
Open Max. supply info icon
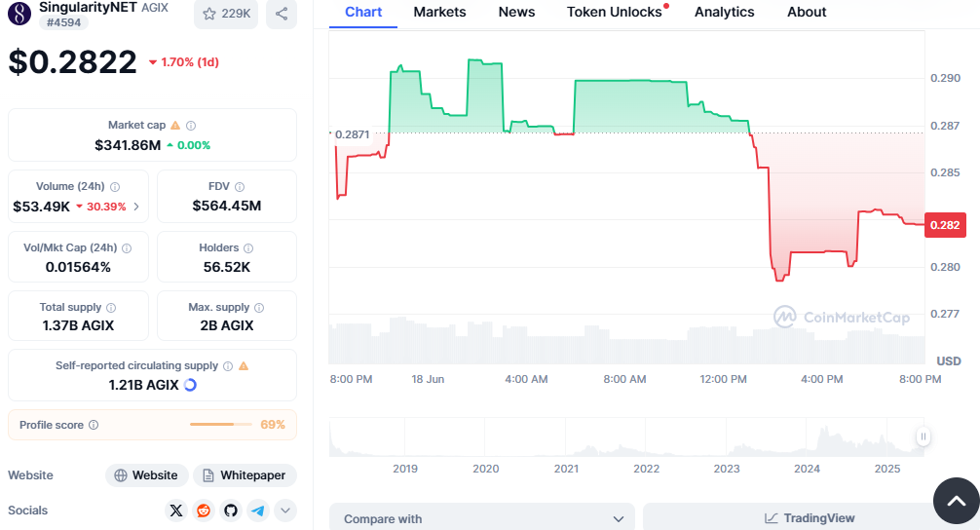point(259,308)
